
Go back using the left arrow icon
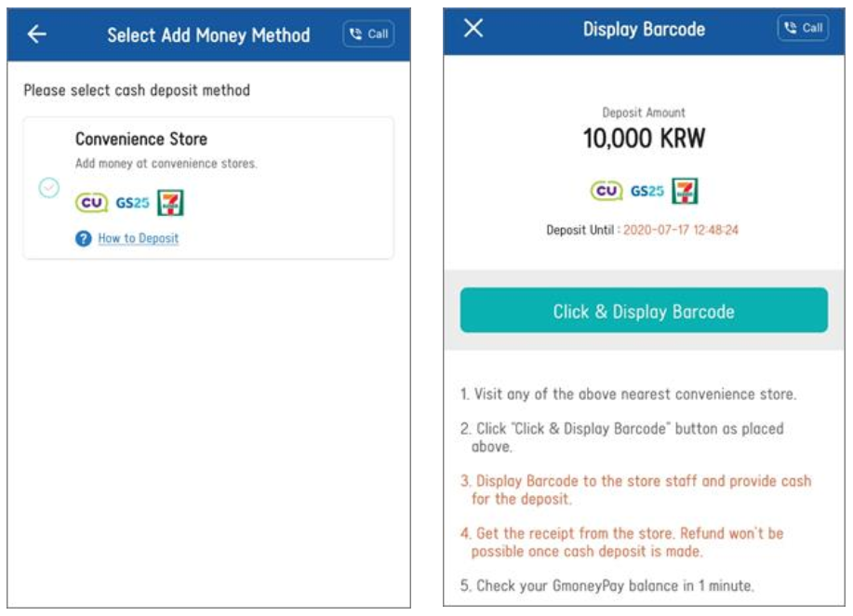[x=36, y=34]
